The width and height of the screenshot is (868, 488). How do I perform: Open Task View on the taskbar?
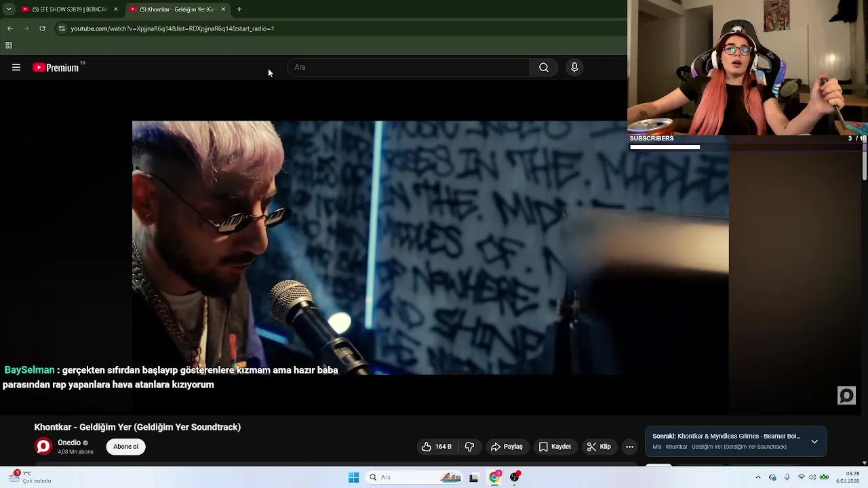(x=473, y=477)
